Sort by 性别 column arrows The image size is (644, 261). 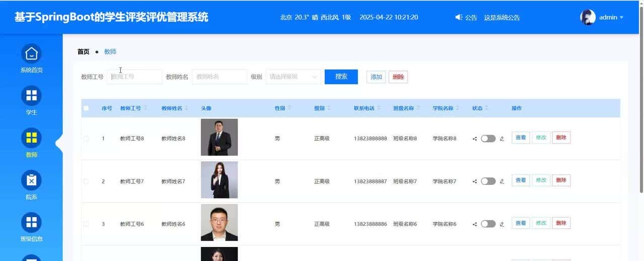tap(289, 108)
